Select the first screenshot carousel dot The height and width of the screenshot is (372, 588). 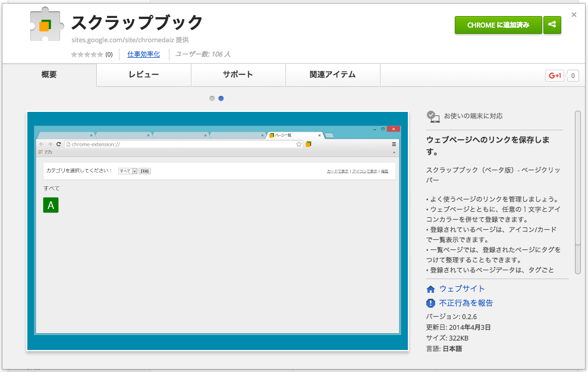(212, 98)
